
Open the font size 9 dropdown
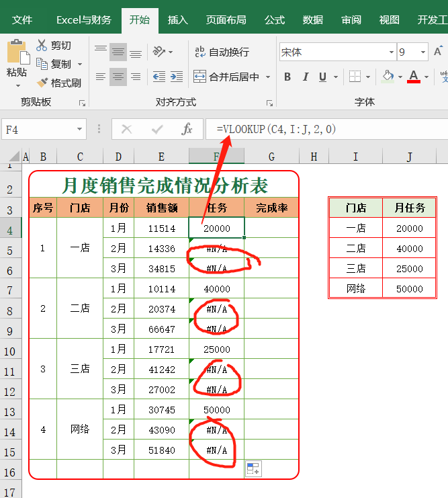pos(423,52)
